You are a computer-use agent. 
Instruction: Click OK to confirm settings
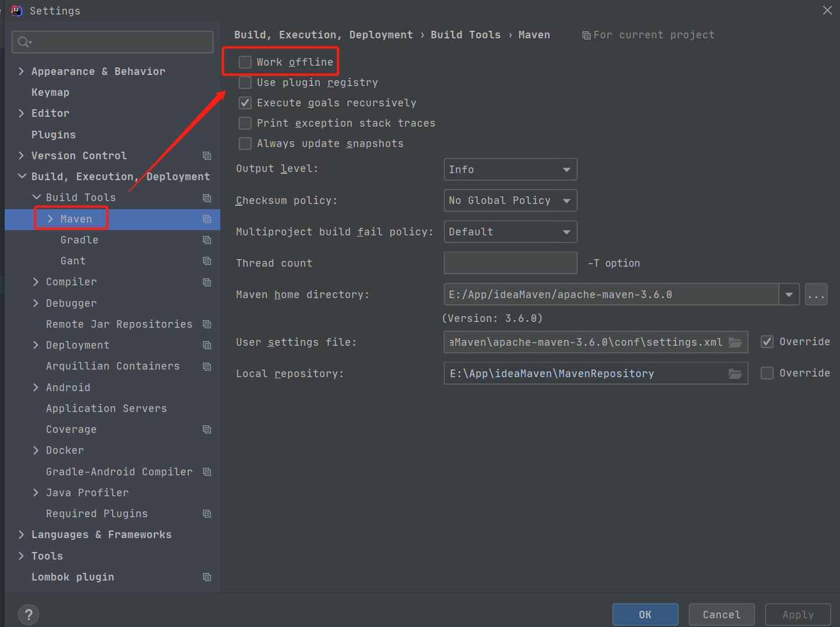pyautogui.click(x=645, y=615)
